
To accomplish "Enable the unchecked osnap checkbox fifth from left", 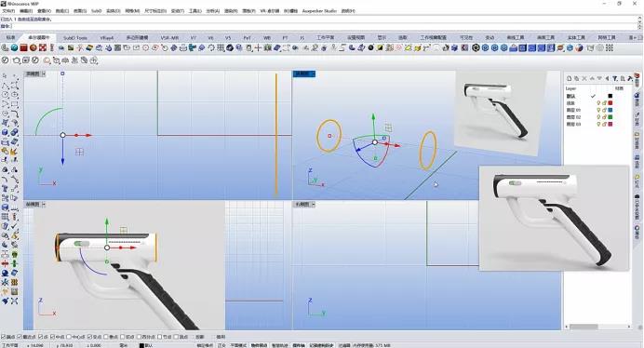I will coord(69,337).
